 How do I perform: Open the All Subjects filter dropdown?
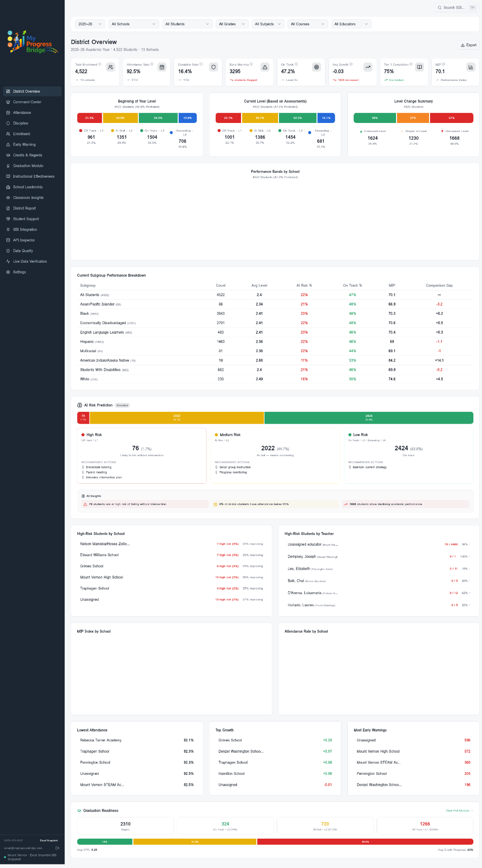[x=268, y=24]
